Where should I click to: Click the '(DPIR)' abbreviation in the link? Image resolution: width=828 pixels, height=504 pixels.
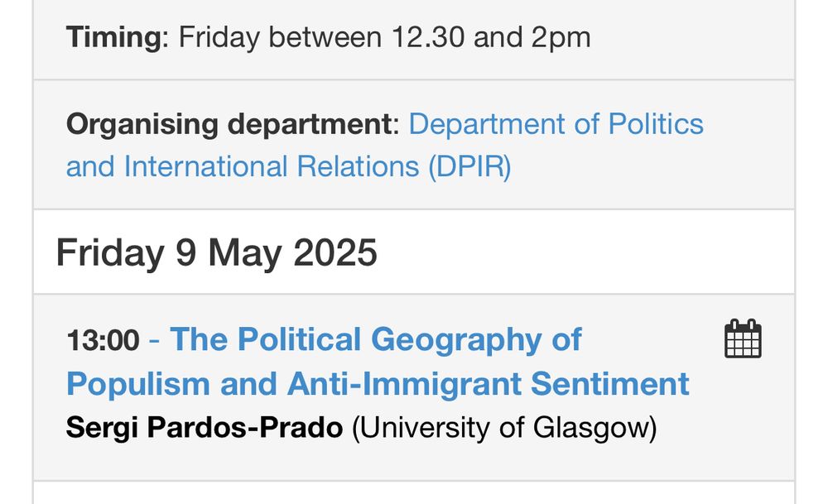click(x=469, y=167)
